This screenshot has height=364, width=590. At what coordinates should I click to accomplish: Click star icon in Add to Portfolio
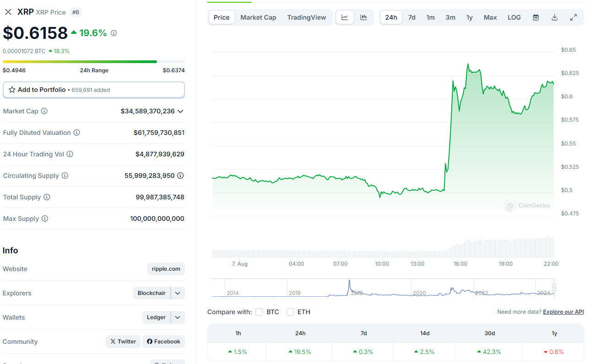coord(12,90)
